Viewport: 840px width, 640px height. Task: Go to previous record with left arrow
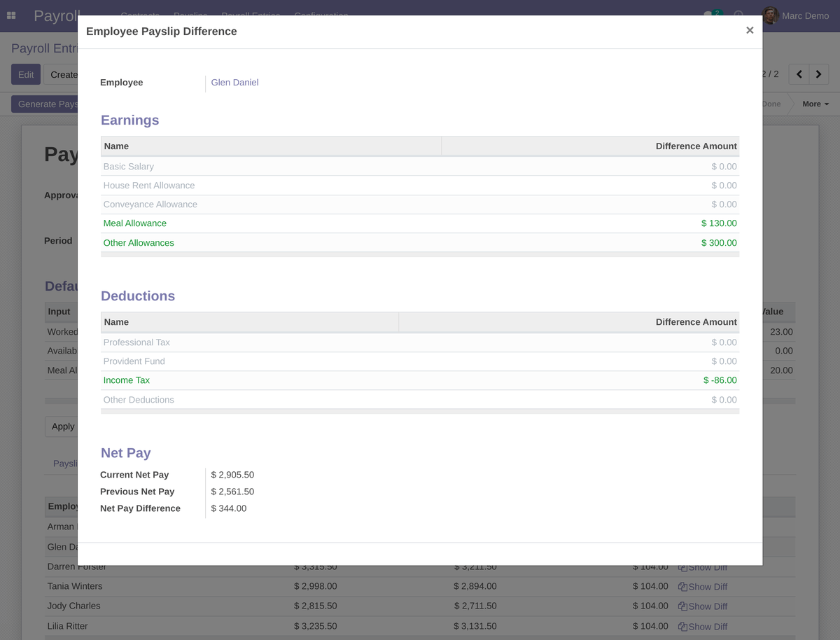(x=799, y=74)
